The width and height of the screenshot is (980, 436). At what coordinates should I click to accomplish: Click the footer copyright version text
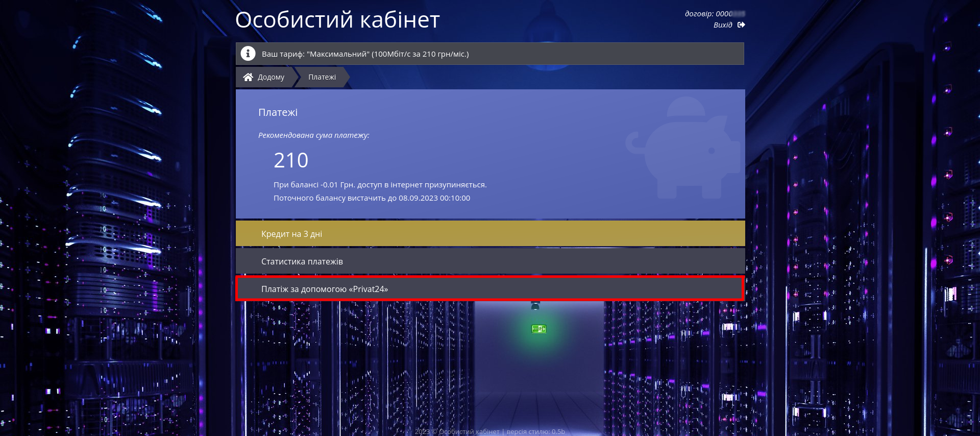point(489,431)
